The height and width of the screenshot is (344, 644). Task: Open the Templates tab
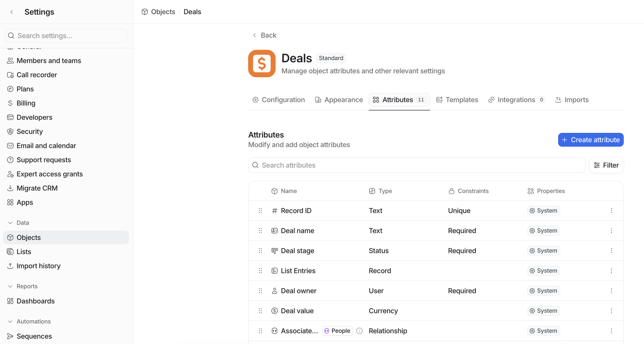[457, 100]
